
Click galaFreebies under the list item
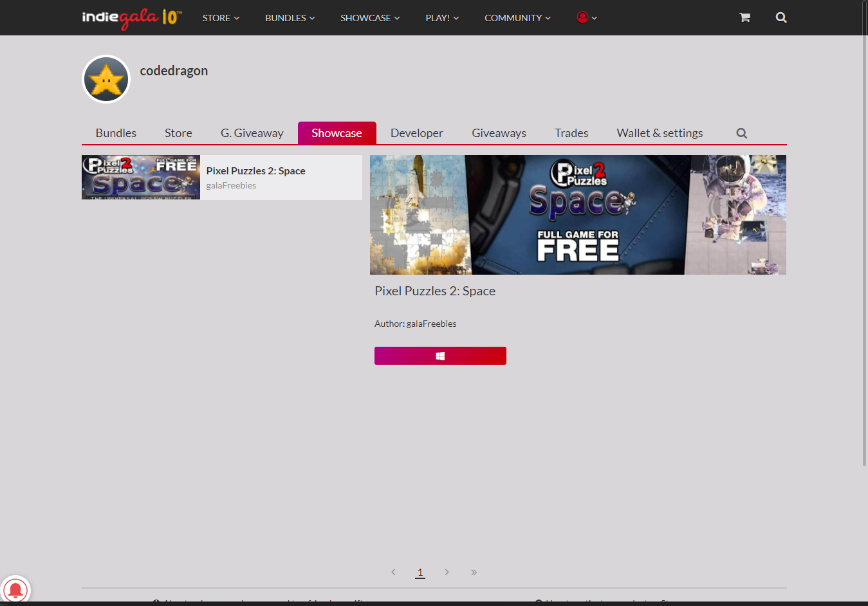[x=231, y=185]
